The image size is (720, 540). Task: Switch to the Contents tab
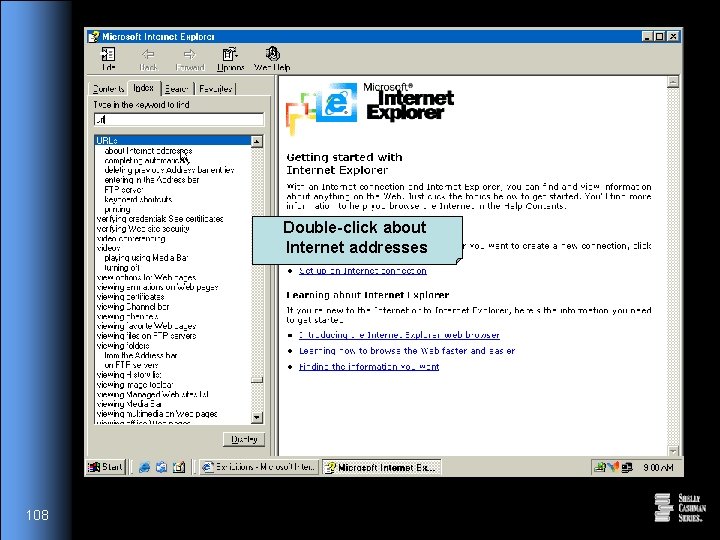point(108,89)
